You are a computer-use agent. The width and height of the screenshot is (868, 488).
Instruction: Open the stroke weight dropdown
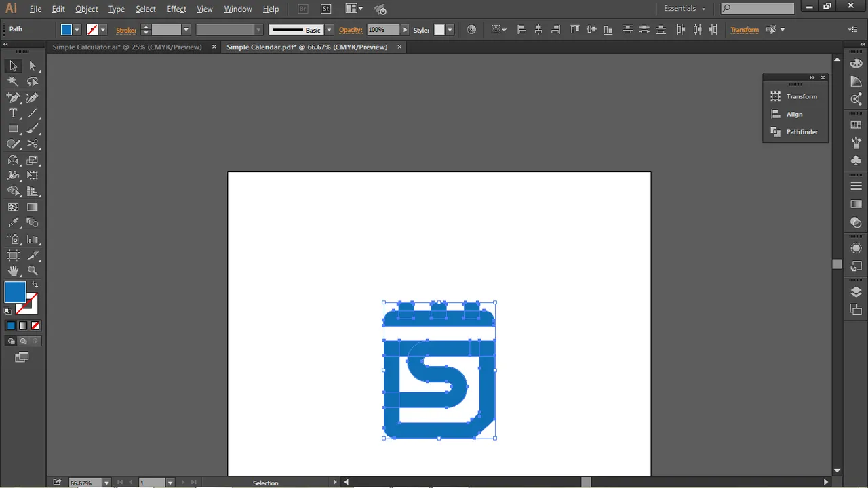186,30
